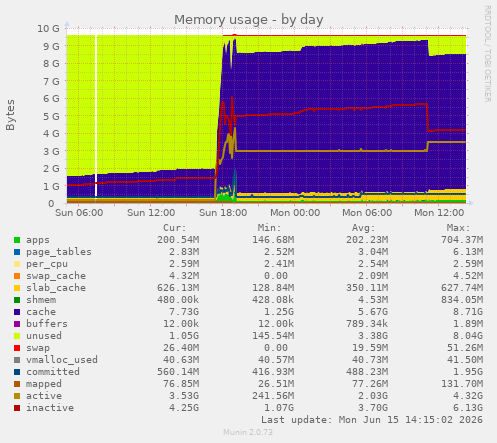Click the mapped brown legend swatch
497x443 pixels.
17,384
